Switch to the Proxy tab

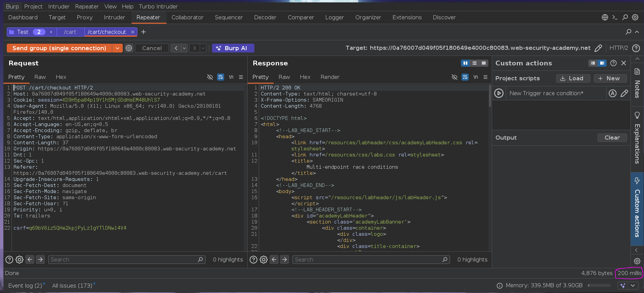point(84,17)
